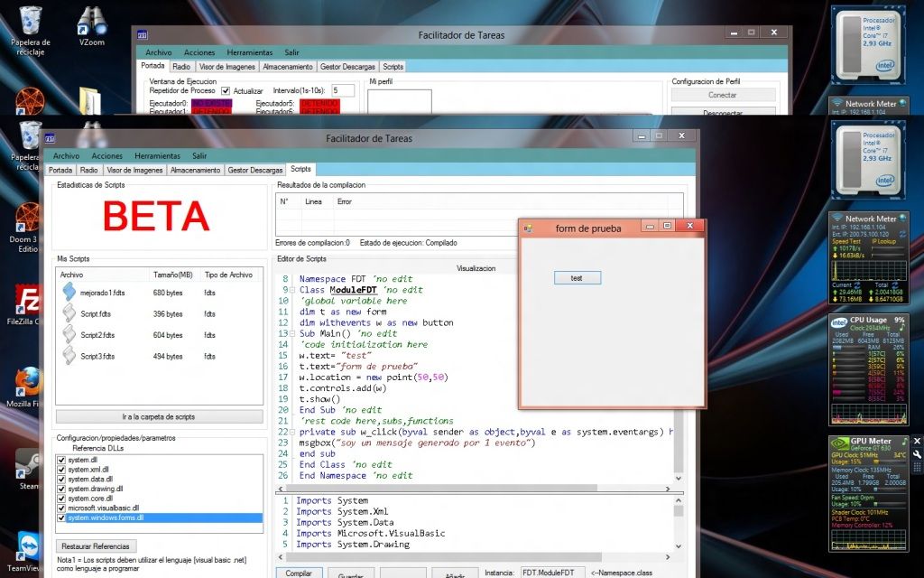924x578 pixels.
Task: Click the file icon beside mejorado1.fdts
Action: (69, 292)
